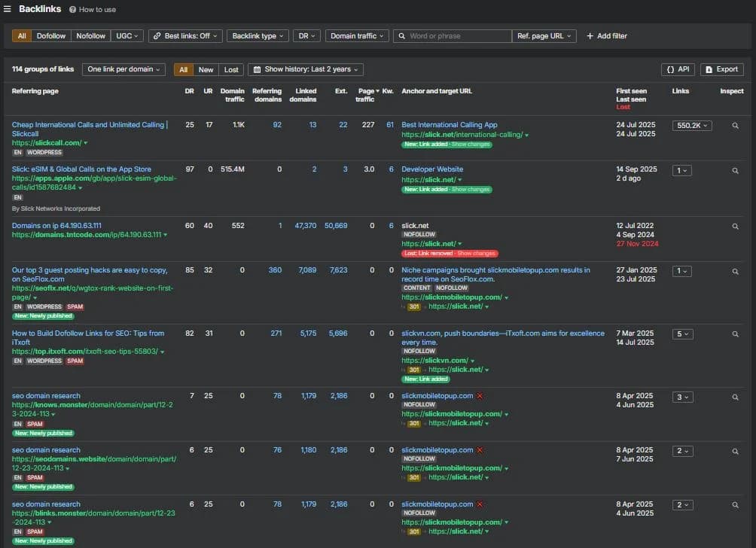This screenshot has height=548, width=756.
Task: Click red X in seodomains.website row anchor
Action: point(480,449)
